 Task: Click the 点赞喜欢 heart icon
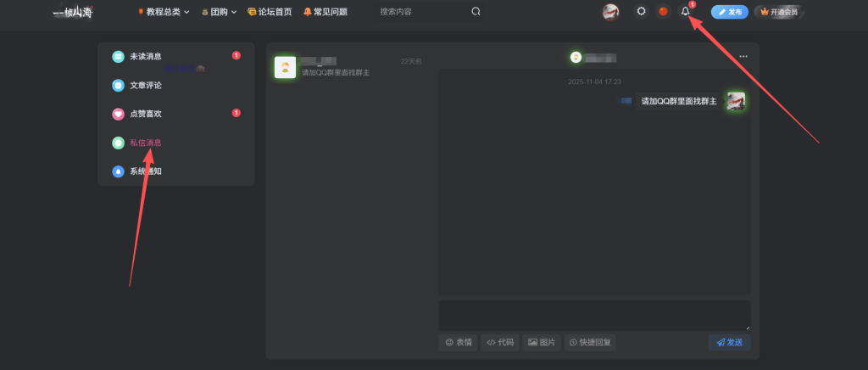pos(118,114)
